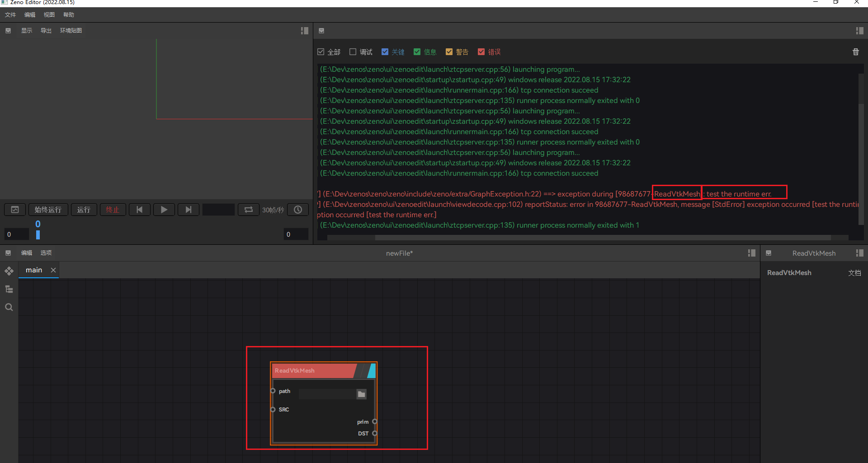Click the path input socket
The width and height of the screenshot is (868, 463).
pos(273,391)
